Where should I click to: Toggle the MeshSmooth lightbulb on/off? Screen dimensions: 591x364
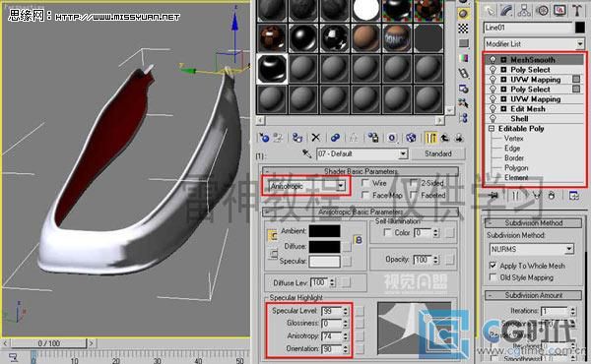(x=492, y=60)
